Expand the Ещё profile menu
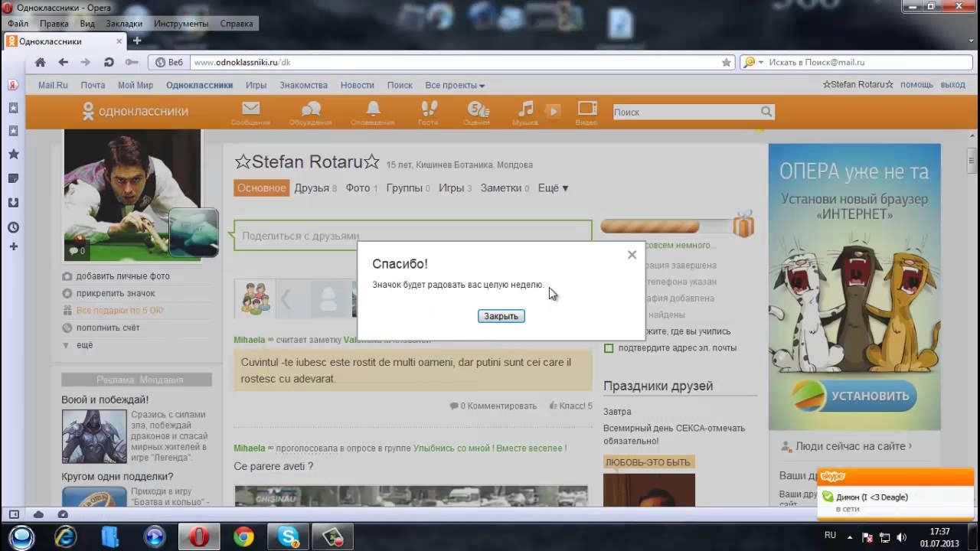Image resolution: width=980 pixels, height=551 pixels. (553, 187)
